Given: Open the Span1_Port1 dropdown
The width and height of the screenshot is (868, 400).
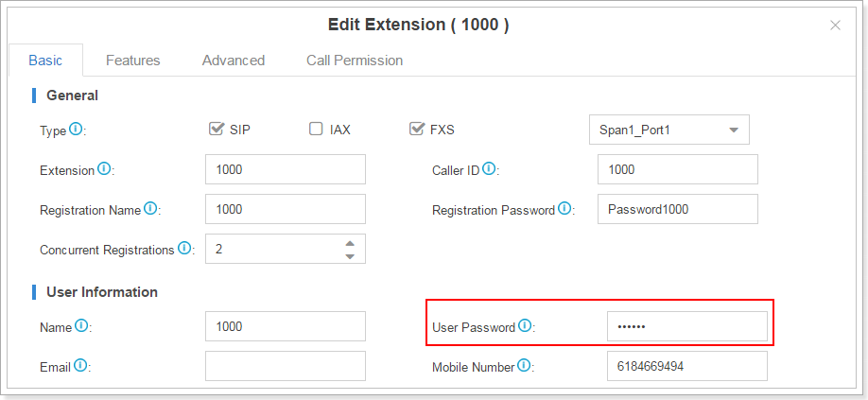Looking at the screenshot, I should [668, 130].
